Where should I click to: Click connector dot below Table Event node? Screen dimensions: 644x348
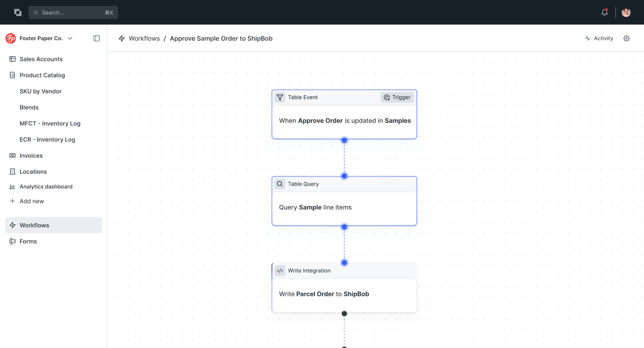click(x=344, y=140)
